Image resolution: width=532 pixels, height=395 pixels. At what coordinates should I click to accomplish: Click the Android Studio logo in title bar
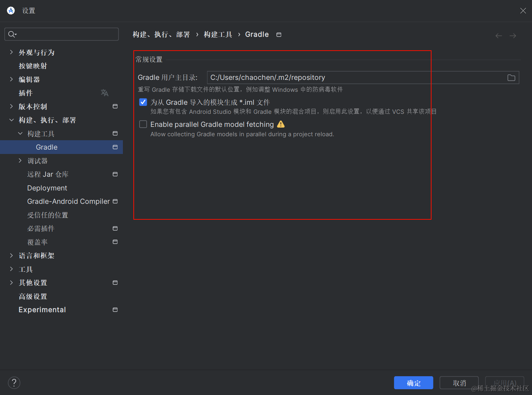tap(10, 10)
